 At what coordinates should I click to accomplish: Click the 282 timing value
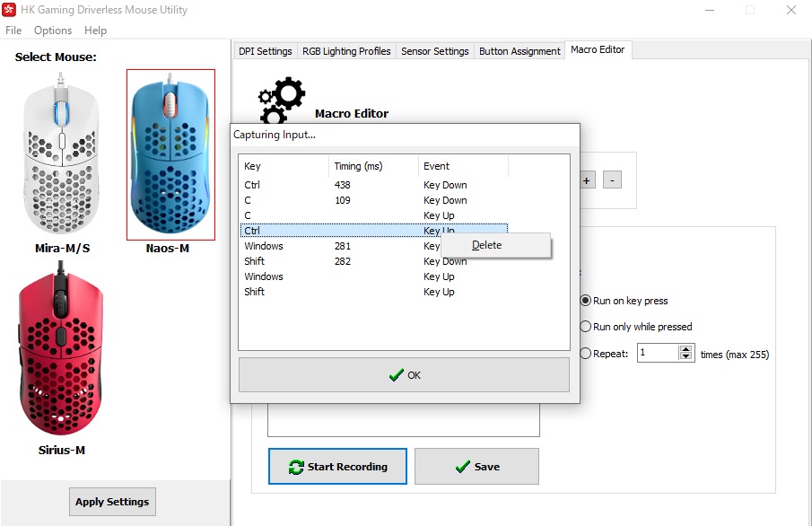click(x=343, y=261)
